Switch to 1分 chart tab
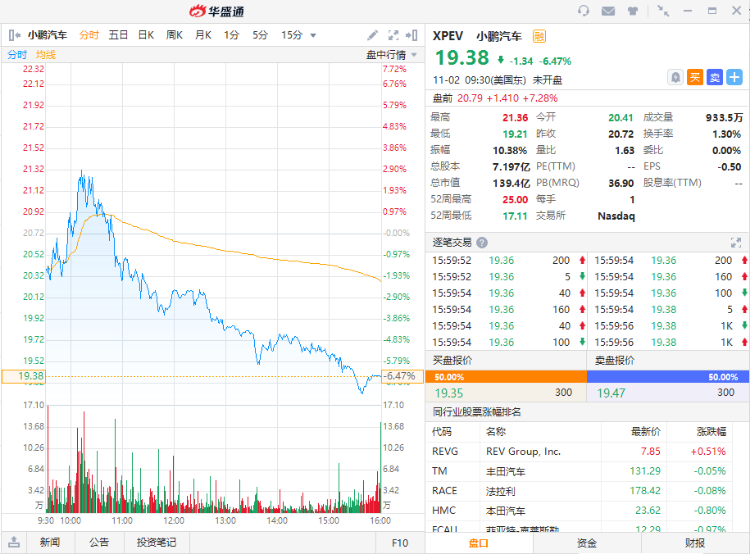Viewport: 750px width, 554px height. tap(232, 35)
